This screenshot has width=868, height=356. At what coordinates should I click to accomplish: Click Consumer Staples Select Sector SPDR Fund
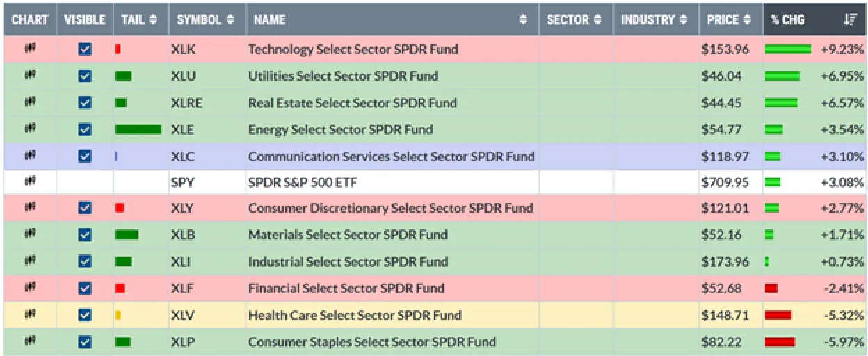[x=372, y=341]
